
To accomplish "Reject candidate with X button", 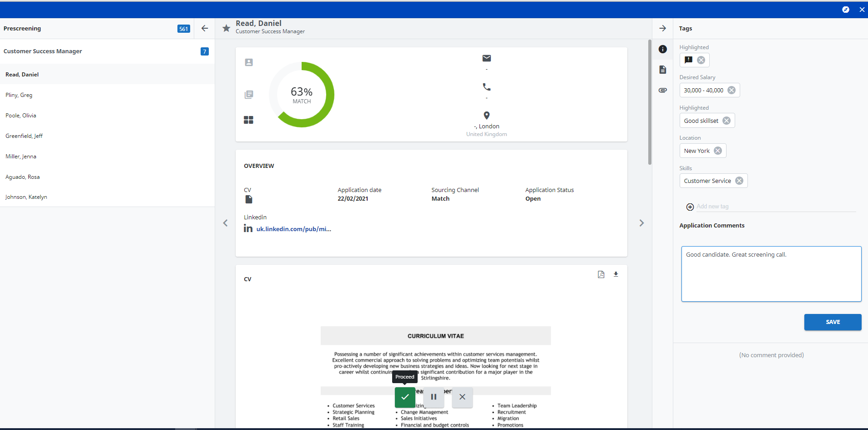I will coord(462,397).
